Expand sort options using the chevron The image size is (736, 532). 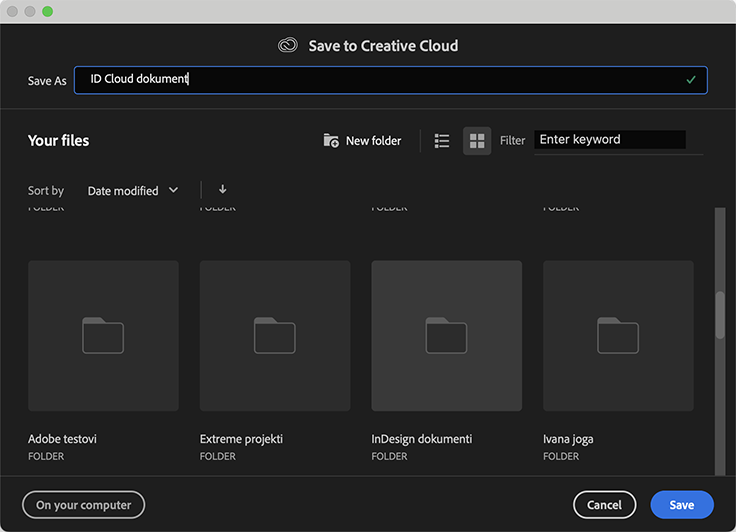pos(173,190)
